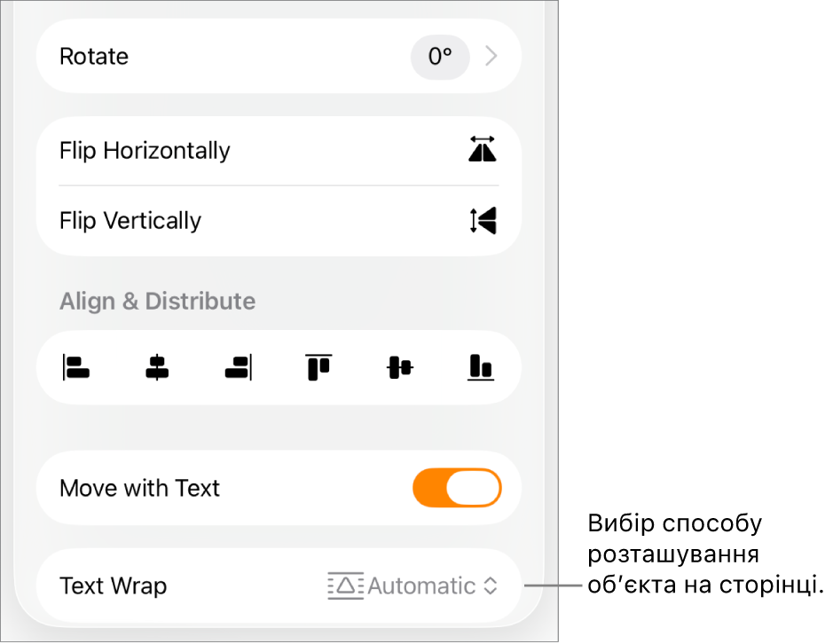The image size is (833, 644).
Task: Click the Move with Text label
Action: click(139, 488)
